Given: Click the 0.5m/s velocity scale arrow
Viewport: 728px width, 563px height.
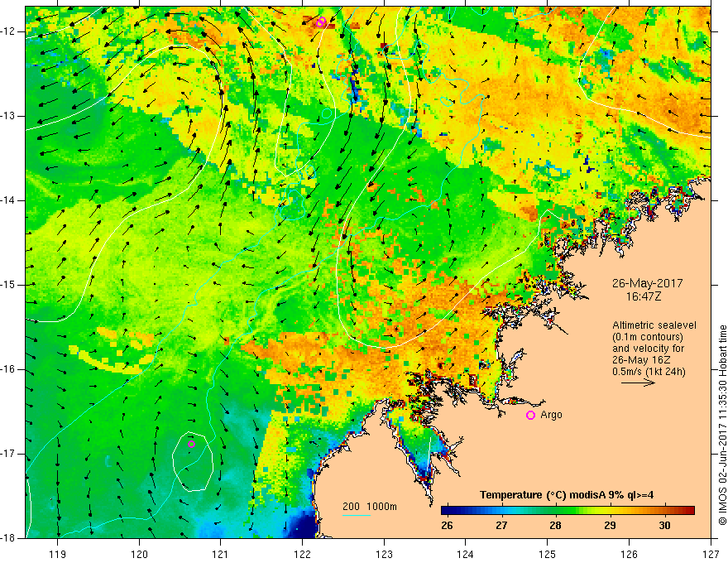Looking at the screenshot, I should coord(638,383).
